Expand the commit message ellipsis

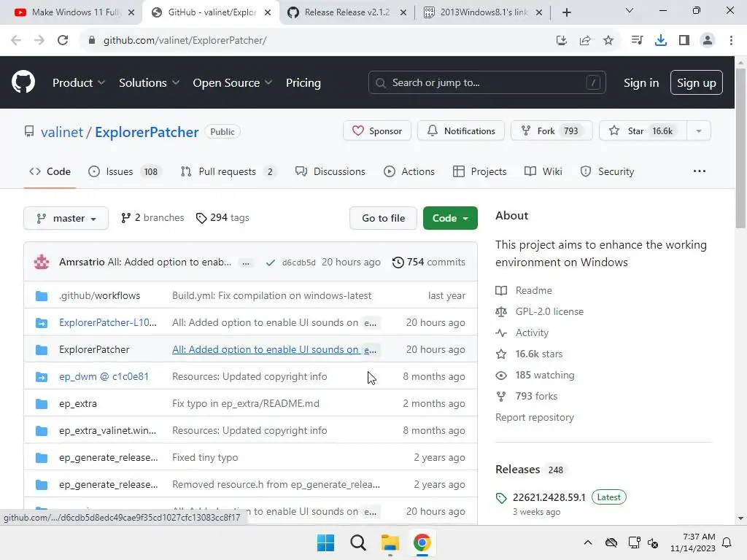pos(245,262)
